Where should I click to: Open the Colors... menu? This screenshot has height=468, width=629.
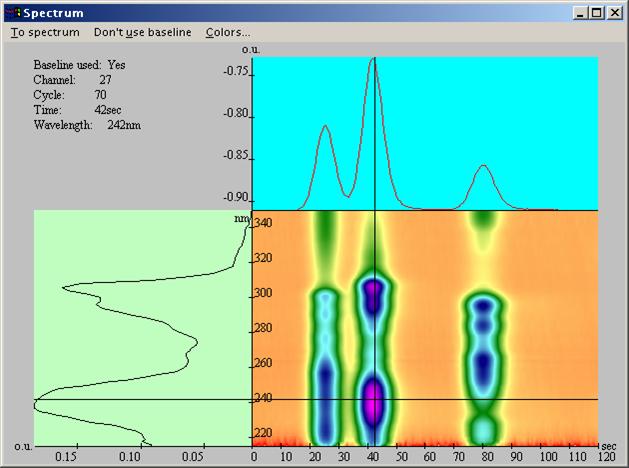pyautogui.click(x=228, y=32)
